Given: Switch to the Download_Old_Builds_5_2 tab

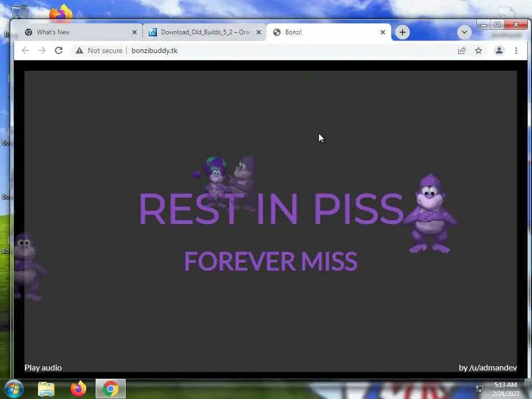Looking at the screenshot, I should tap(205, 32).
